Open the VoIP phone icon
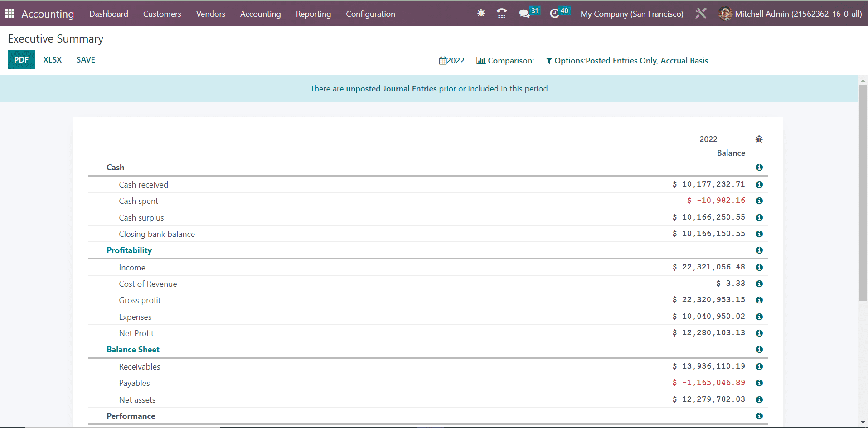Screen dimensions: 868x428 point(502,14)
